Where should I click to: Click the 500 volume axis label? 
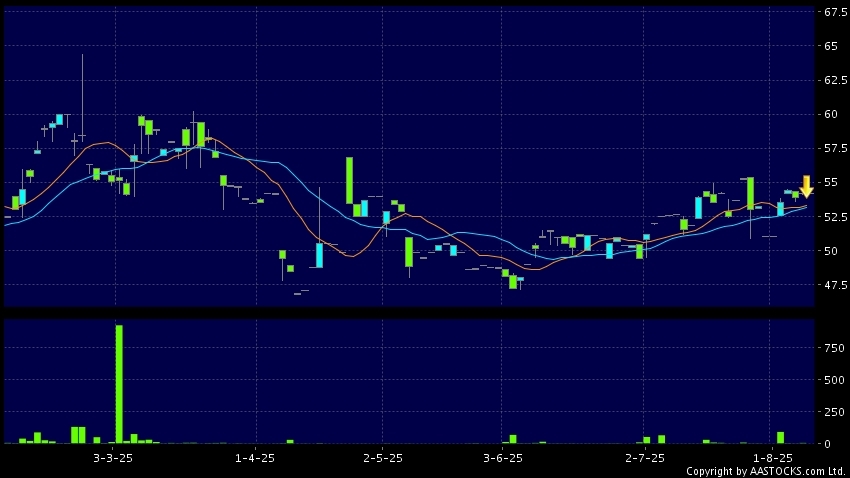[834, 380]
